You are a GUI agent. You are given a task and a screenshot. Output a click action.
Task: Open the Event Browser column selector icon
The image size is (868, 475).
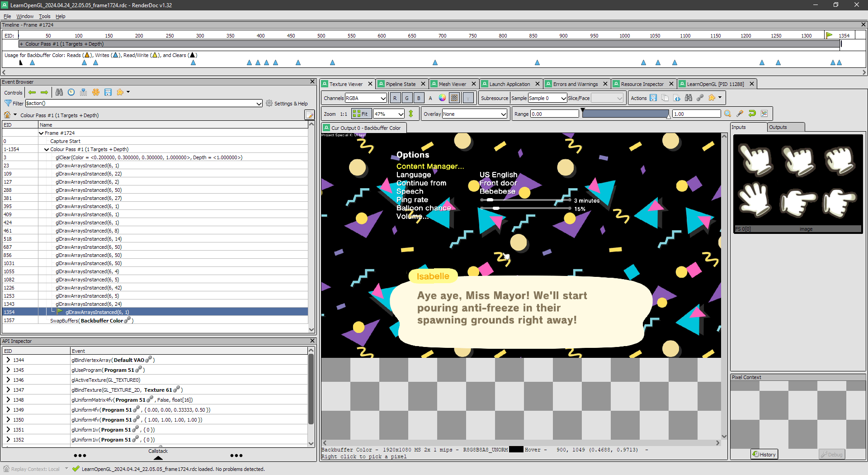click(x=84, y=92)
